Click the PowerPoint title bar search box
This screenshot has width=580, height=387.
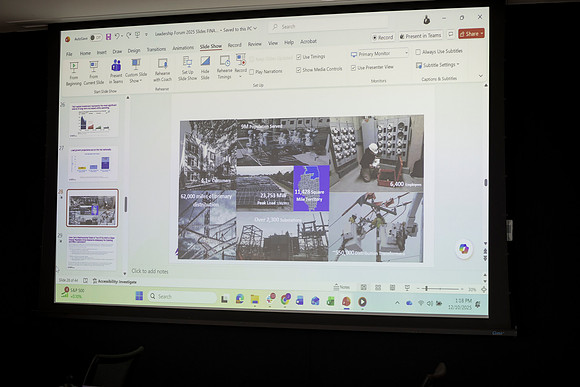point(329,25)
